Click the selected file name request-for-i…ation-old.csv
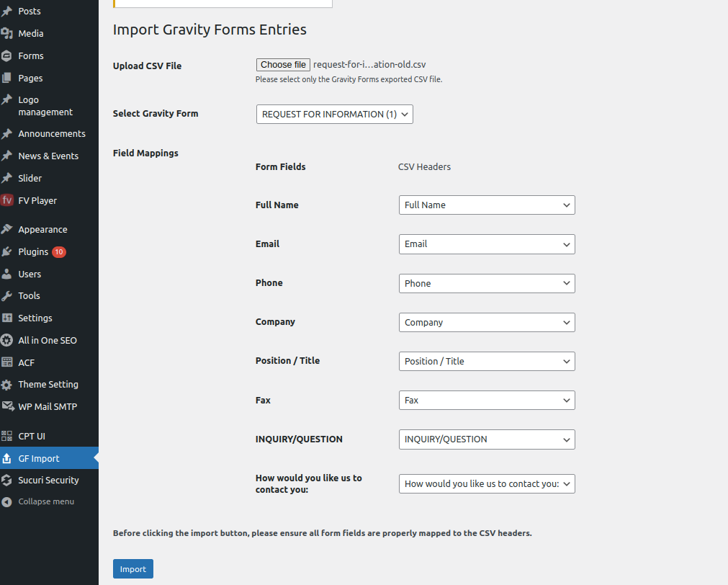This screenshot has width=728, height=585. coord(369,65)
